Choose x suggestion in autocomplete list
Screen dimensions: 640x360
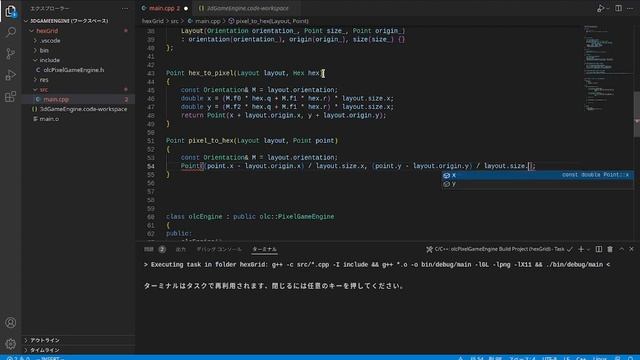pos(538,175)
